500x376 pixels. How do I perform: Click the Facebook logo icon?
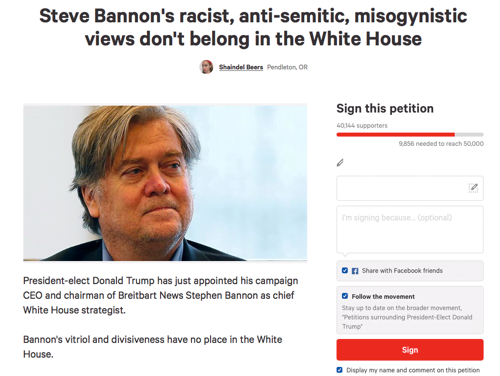click(x=355, y=271)
